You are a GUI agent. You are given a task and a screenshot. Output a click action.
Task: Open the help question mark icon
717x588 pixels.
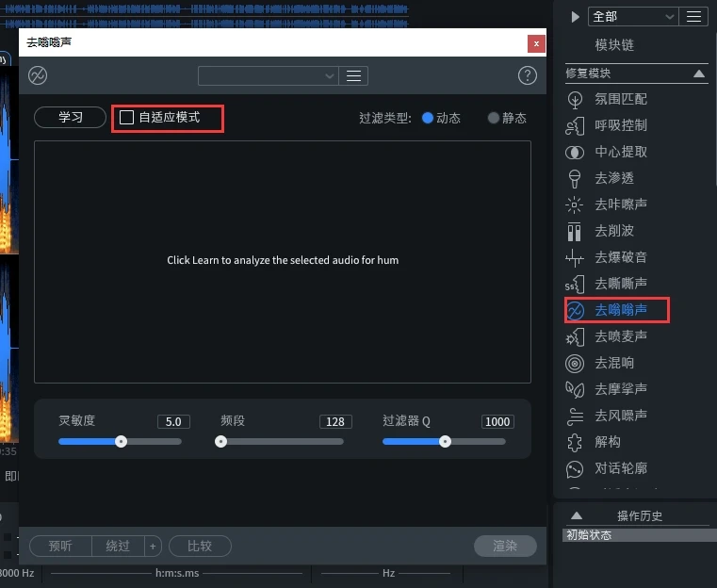coord(528,75)
